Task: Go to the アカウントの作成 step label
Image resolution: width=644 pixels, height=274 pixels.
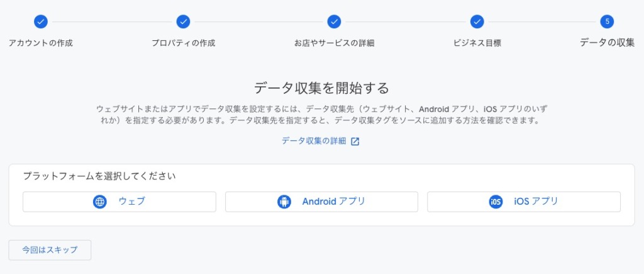Action: coord(41,43)
